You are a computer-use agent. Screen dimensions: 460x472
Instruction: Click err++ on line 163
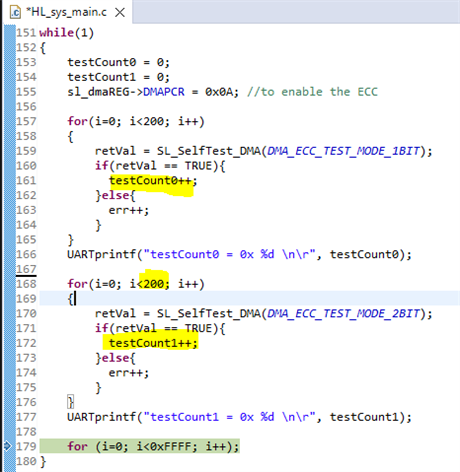tap(129, 210)
